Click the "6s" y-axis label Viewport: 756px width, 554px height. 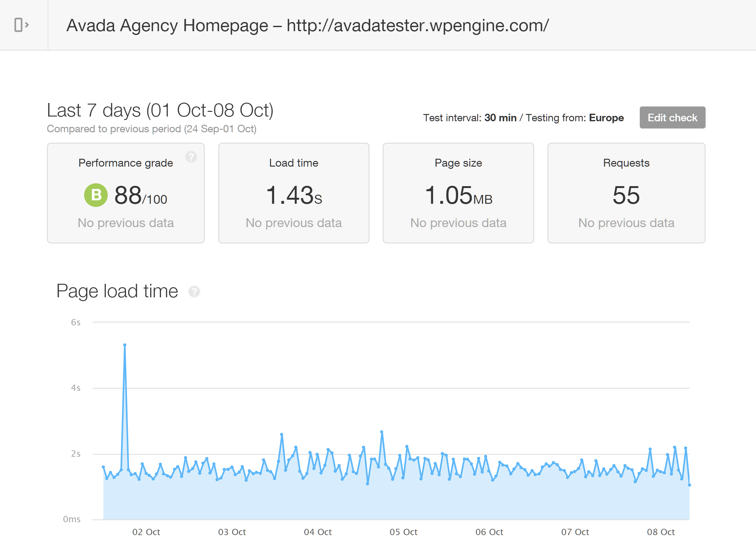coord(76,322)
